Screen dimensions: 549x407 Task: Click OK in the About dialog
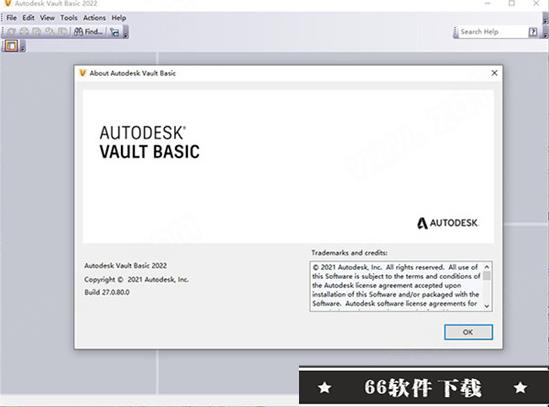[468, 332]
